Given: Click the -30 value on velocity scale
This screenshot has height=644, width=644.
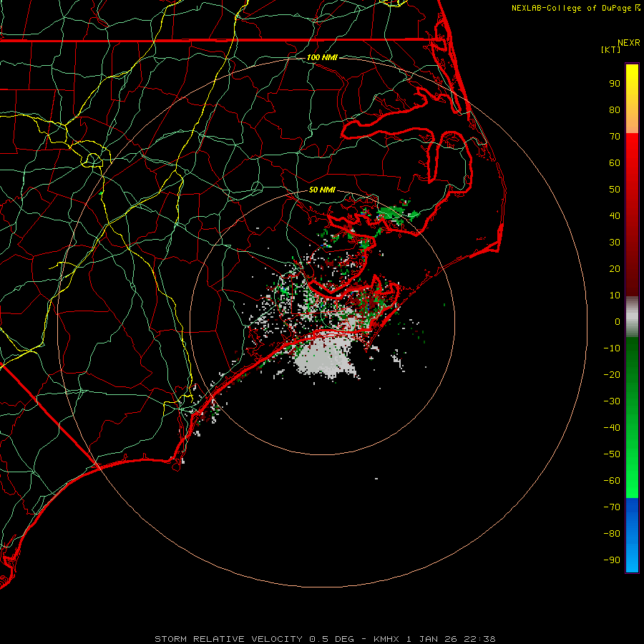Looking at the screenshot, I should coord(612,401).
